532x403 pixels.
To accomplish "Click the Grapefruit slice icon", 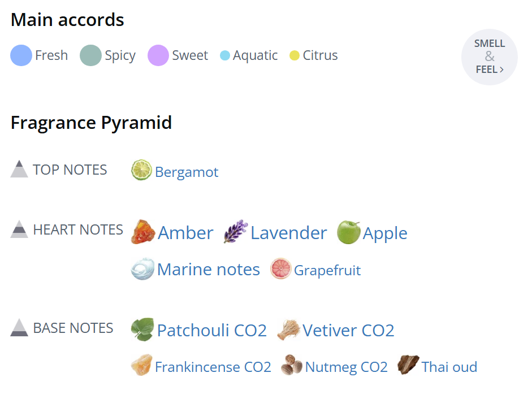I will (280, 269).
